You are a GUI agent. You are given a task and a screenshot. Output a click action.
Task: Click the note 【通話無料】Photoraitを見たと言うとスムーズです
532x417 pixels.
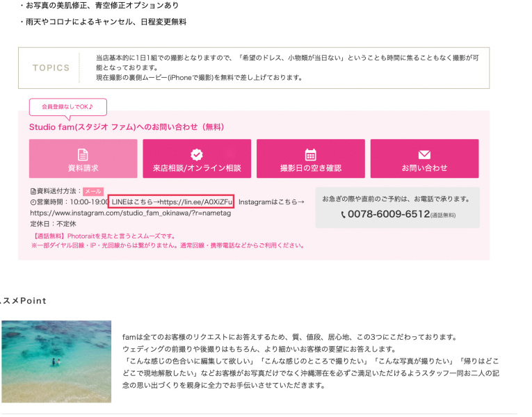pos(104,236)
